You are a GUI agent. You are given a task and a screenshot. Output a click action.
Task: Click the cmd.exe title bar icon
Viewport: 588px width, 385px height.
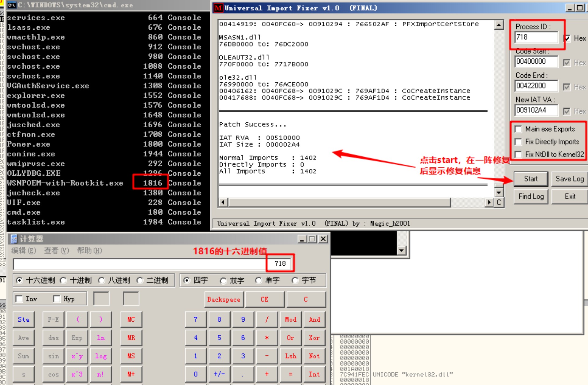click(x=12, y=5)
